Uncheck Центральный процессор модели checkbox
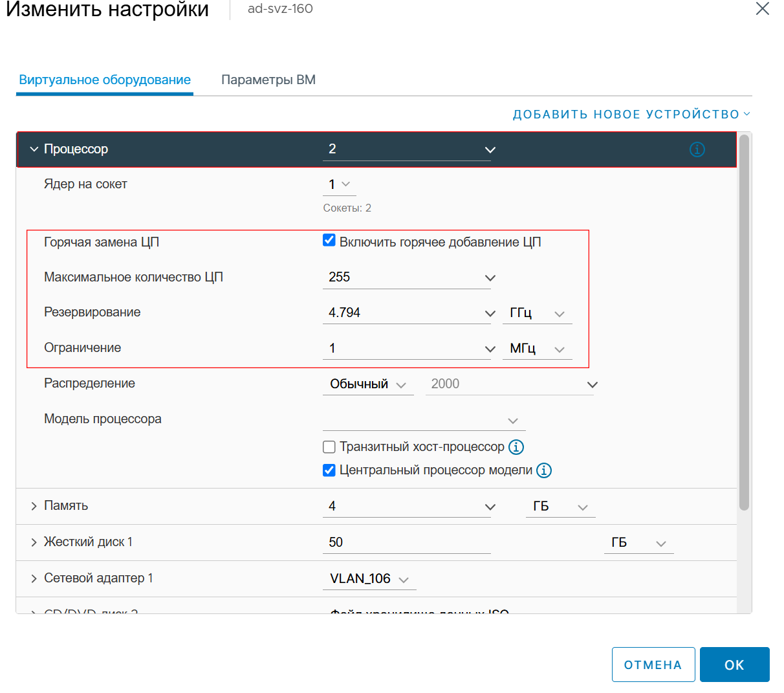 coord(329,470)
